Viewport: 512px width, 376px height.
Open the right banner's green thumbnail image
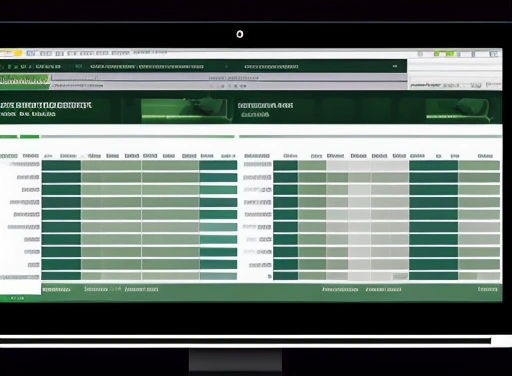coord(458,109)
